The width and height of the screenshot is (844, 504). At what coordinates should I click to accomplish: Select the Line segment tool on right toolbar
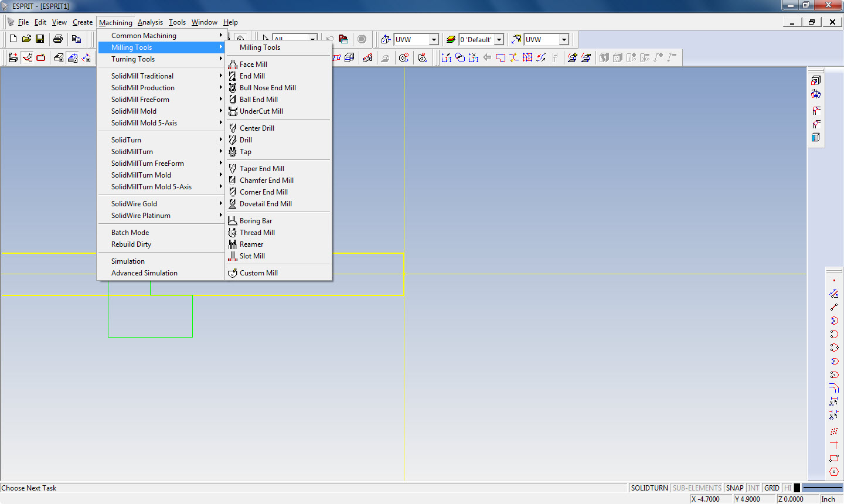834,307
